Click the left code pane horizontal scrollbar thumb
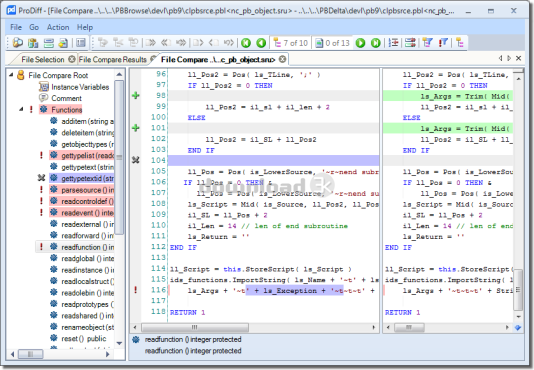This screenshot has height=370, width=534. pyautogui.click(x=195, y=327)
